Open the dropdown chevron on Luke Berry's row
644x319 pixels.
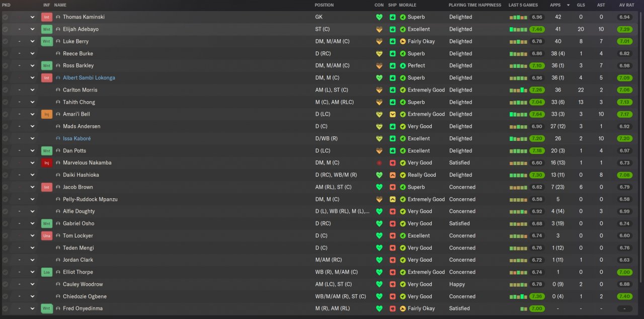pos(33,41)
